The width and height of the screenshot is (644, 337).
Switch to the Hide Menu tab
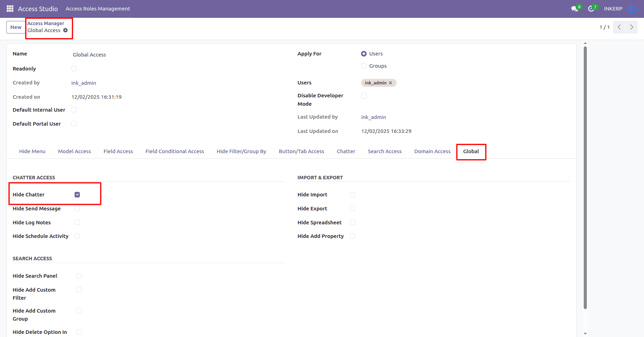click(32, 151)
